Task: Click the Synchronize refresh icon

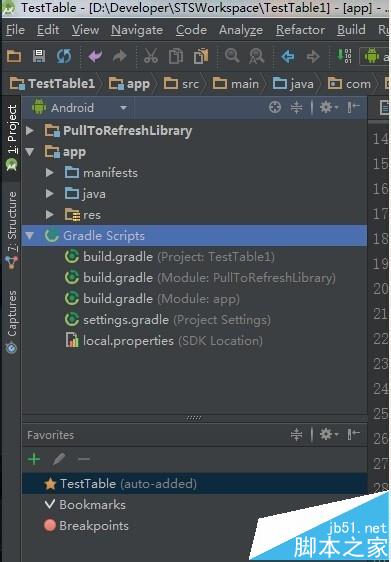Action: 64,56
